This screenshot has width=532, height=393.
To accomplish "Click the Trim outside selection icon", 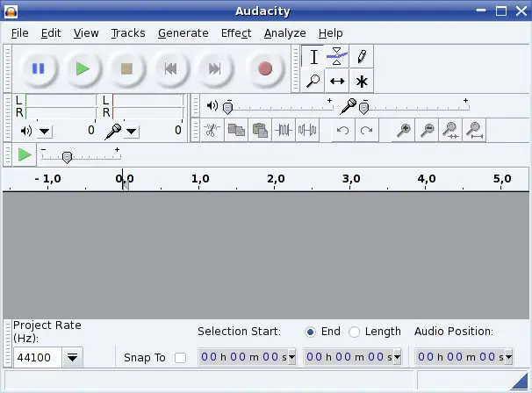I will (x=284, y=130).
